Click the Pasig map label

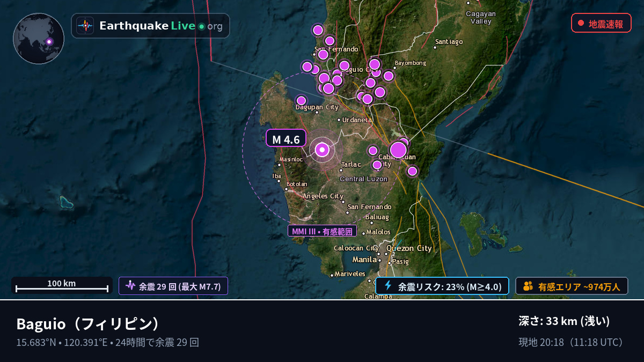(x=400, y=262)
